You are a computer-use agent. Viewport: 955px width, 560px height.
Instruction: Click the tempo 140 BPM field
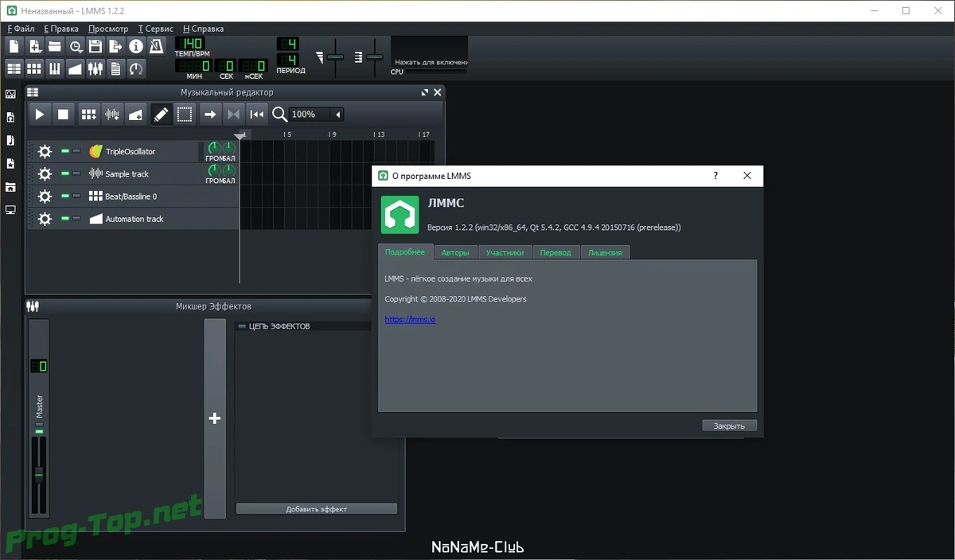pos(190,43)
